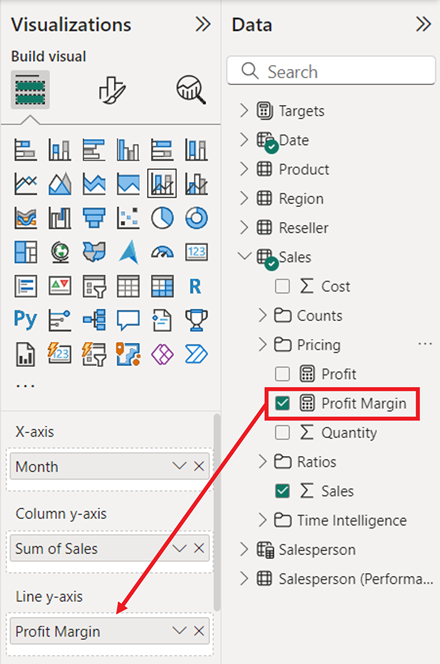Collapse the Sales table
440x664 pixels.
click(x=244, y=256)
